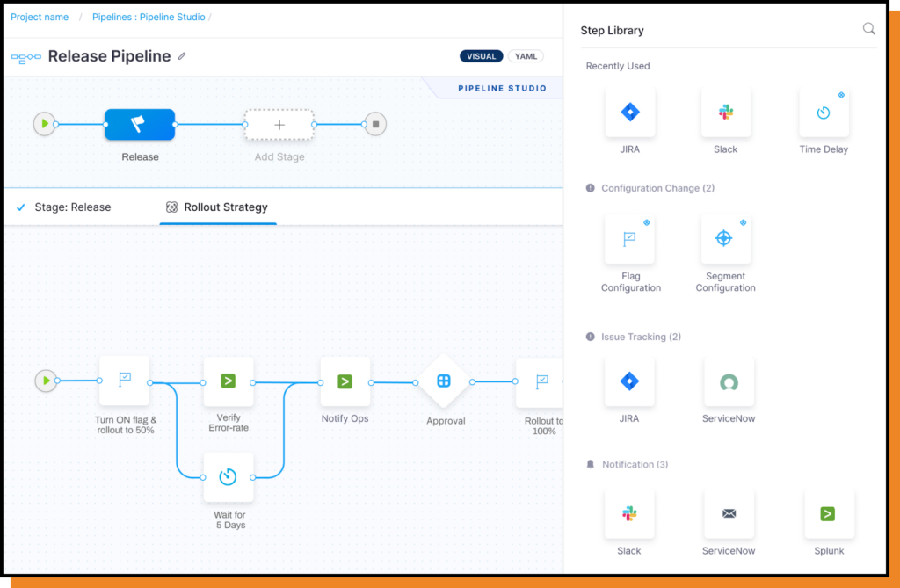This screenshot has width=900, height=588.
Task: Pick the Segment Configuration step
Action: pyautogui.click(x=725, y=238)
